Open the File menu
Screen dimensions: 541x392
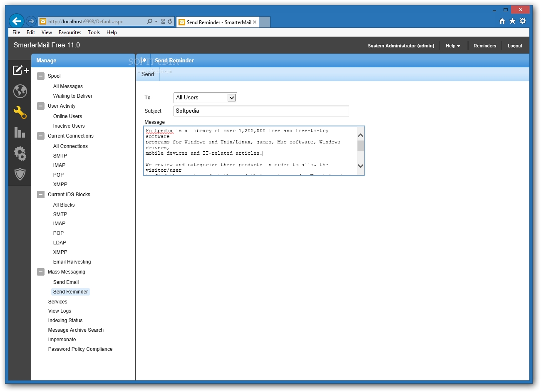[16, 32]
